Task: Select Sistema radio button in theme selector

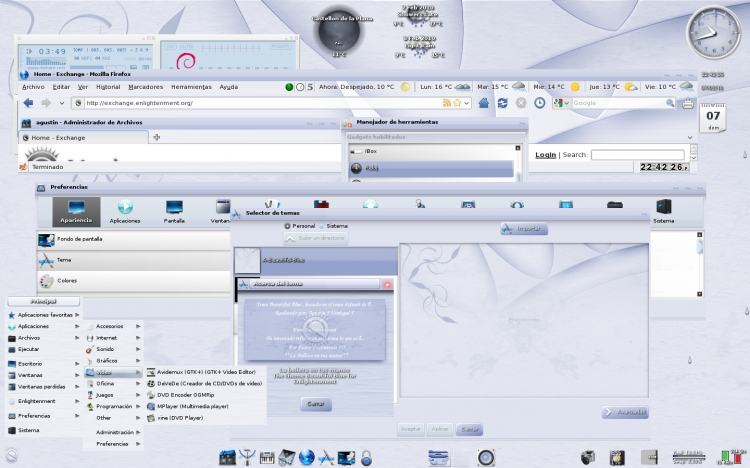Action: pyautogui.click(x=322, y=226)
